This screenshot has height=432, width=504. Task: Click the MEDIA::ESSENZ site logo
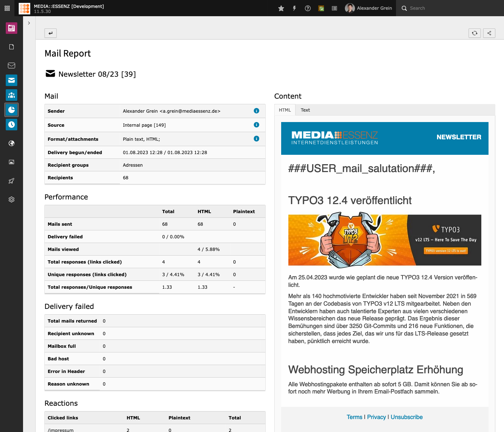(x=24, y=8)
